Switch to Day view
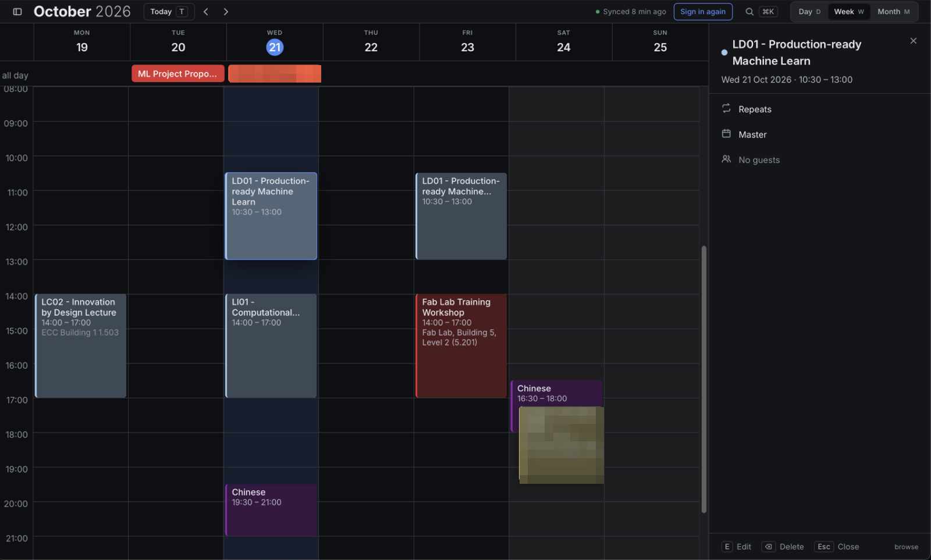931x560 pixels. [809, 12]
